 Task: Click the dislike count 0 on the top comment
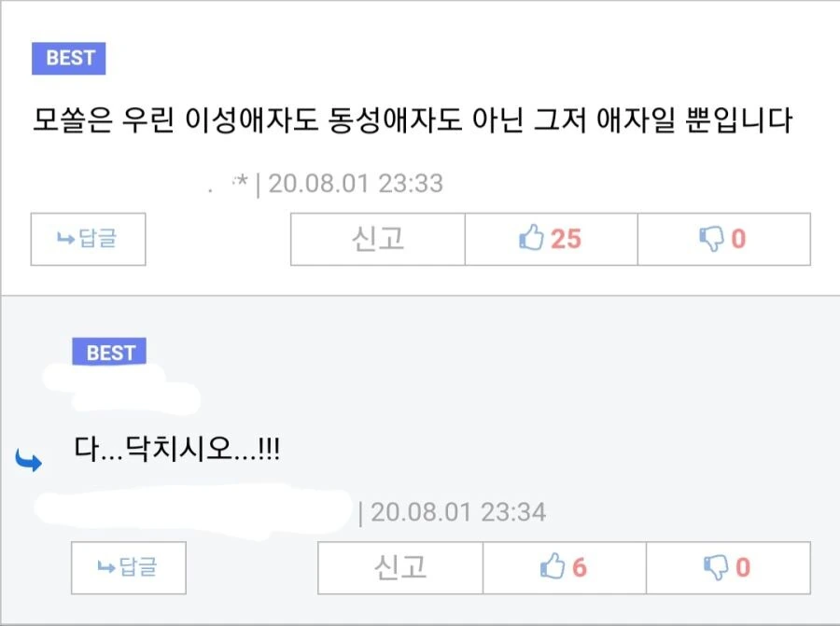pos(738,239)
